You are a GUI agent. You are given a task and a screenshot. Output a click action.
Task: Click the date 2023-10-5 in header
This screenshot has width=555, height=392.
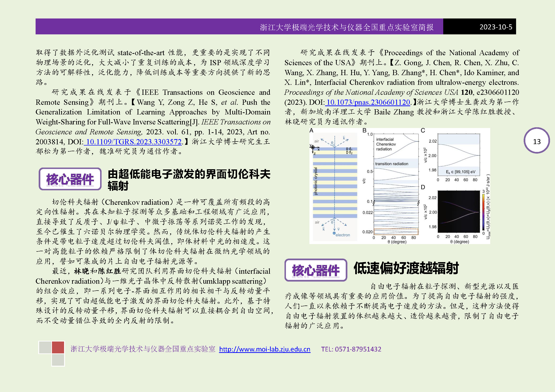(x=496, y=27)
